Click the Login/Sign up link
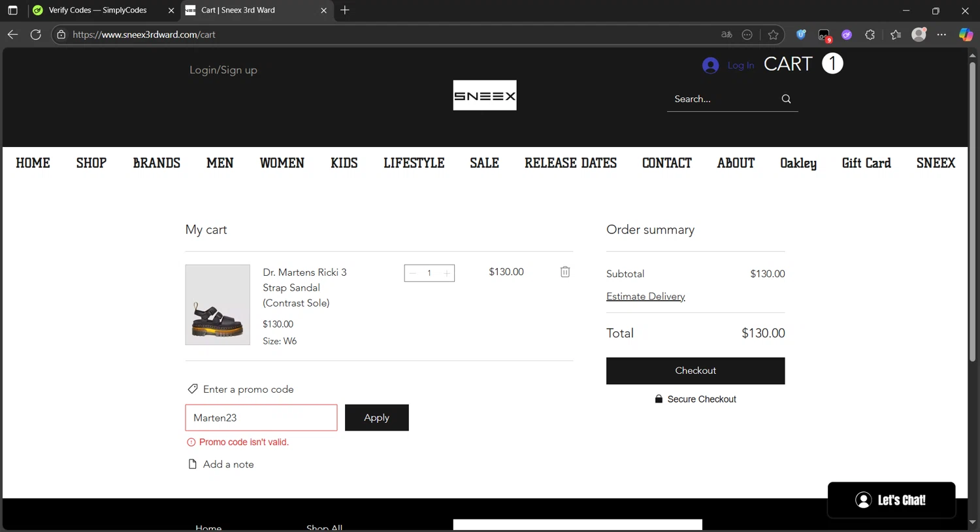Image resolution: width=980 pixels, height=532 pixels. [x=223, y=70]
